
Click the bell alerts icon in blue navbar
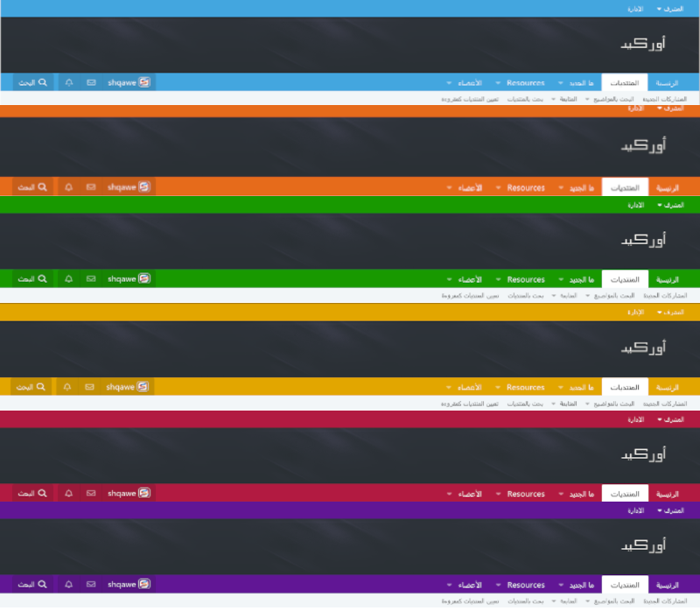click(69, 82)
